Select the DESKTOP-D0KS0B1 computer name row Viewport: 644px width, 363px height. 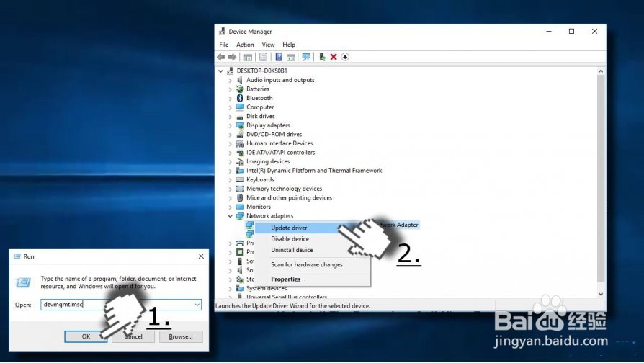262,71
